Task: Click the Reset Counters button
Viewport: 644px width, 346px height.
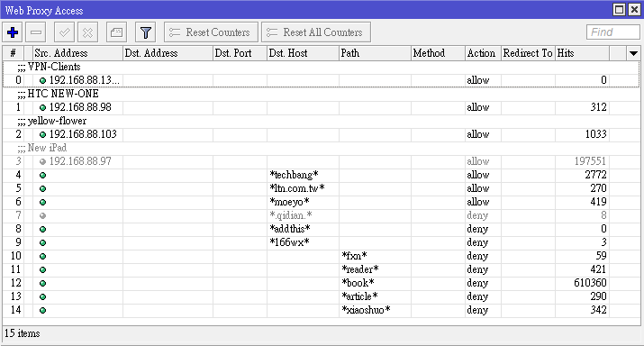Action: coord(211,32)
